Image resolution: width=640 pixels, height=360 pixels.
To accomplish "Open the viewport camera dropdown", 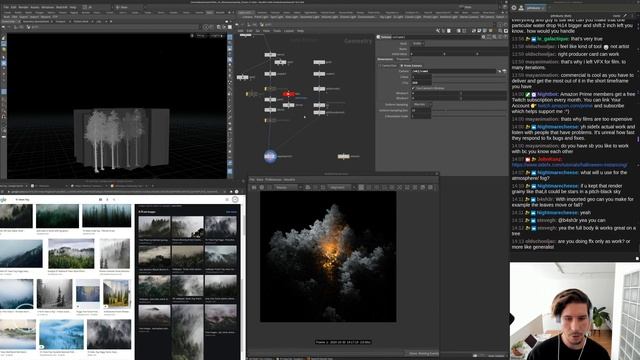I will tap(216, 36).
